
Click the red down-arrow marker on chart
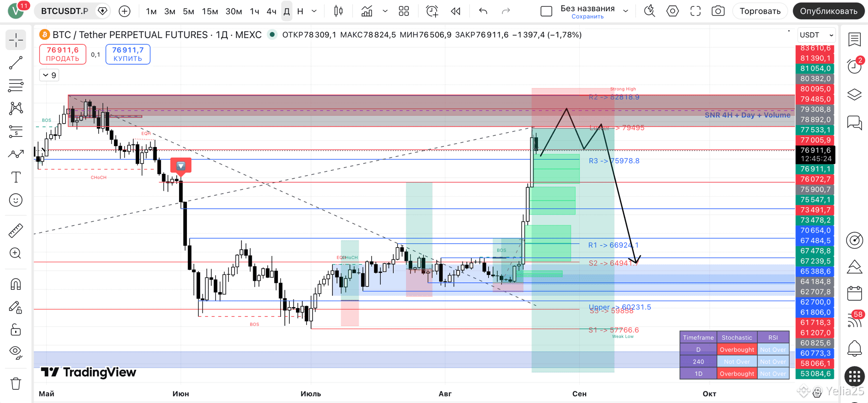tap(181, 166)
